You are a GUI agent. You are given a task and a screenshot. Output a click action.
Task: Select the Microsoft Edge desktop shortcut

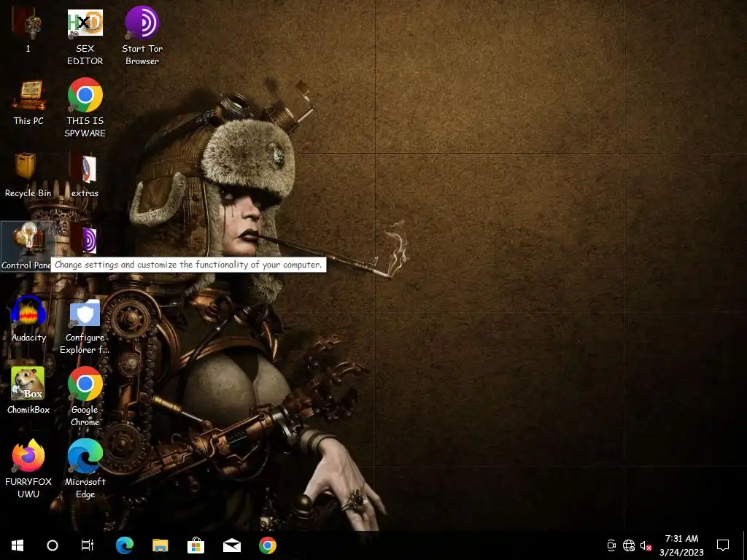(x=85, y=469)
